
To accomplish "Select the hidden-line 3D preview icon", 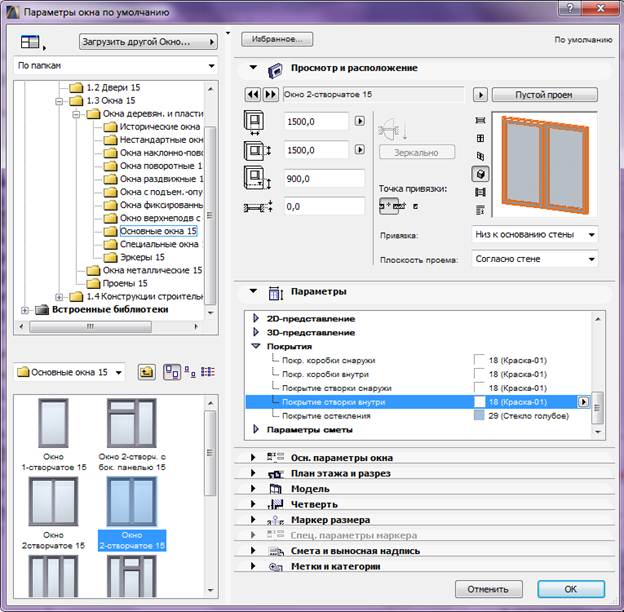I will click(x=480, y=156).
